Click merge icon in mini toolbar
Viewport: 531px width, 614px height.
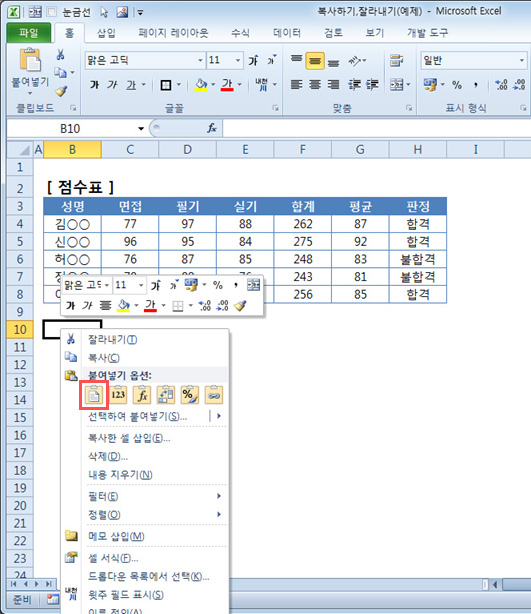(253, 285)
